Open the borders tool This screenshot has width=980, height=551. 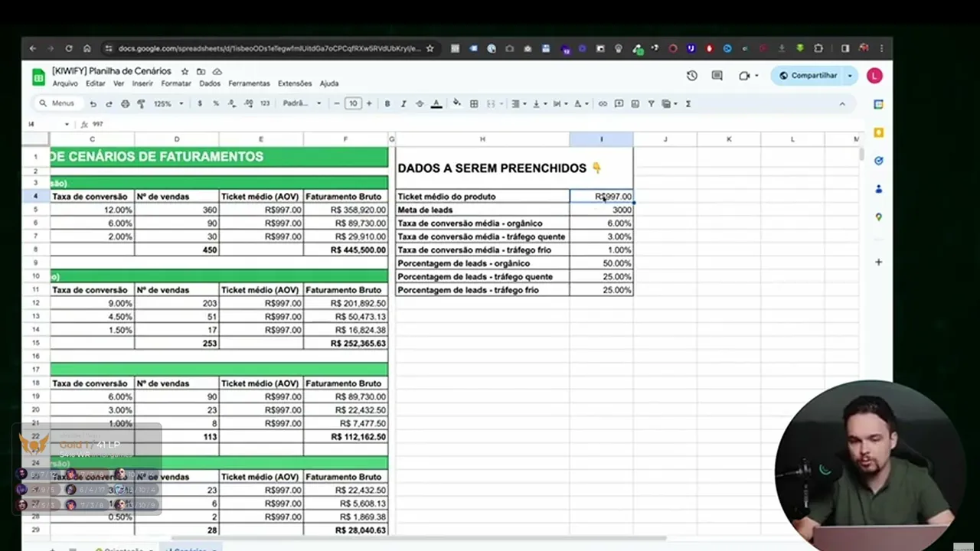pyautogui.click(x=474, y=103)
